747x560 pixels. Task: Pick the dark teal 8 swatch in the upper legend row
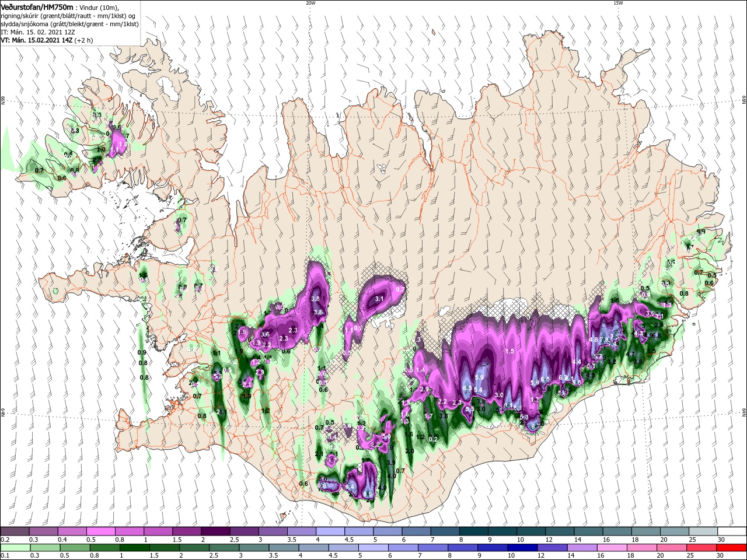tap(473, 531)
